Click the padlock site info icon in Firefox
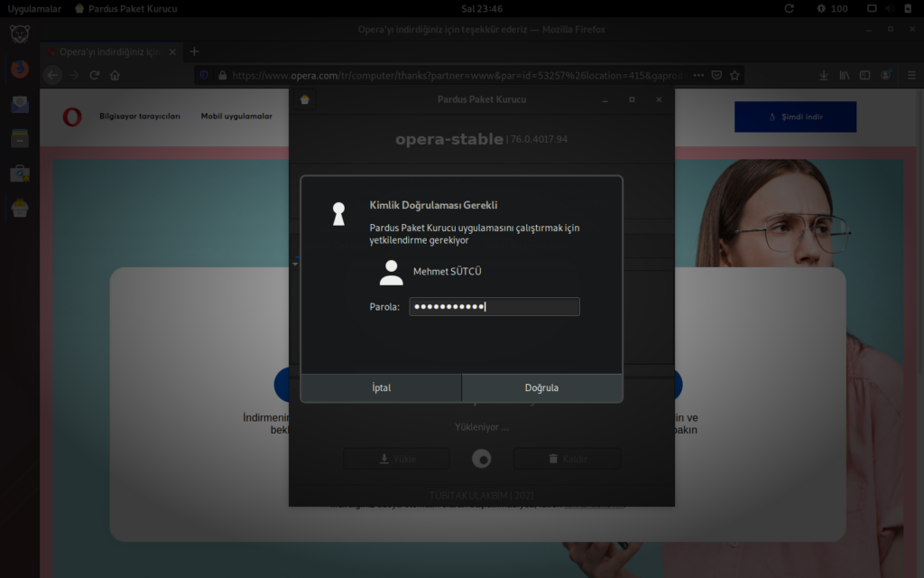The width and height of the screenshot is (924, 578). tap(222, 76)
